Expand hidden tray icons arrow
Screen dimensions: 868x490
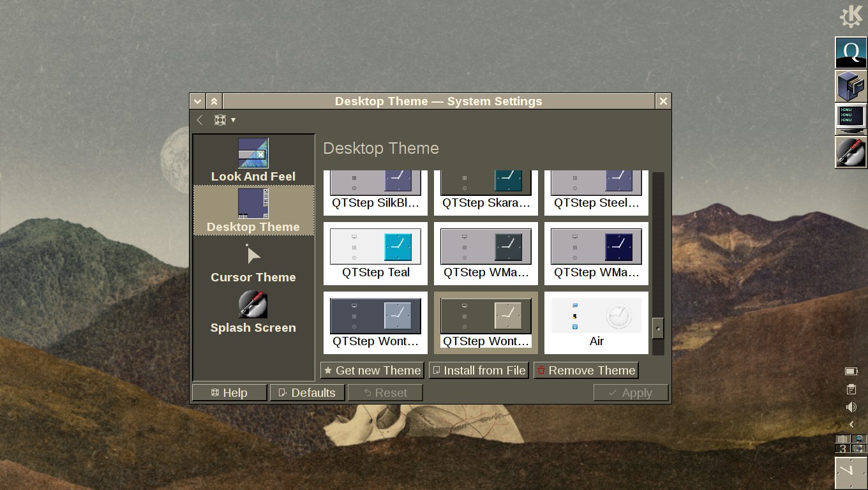[x=851, y=424]
